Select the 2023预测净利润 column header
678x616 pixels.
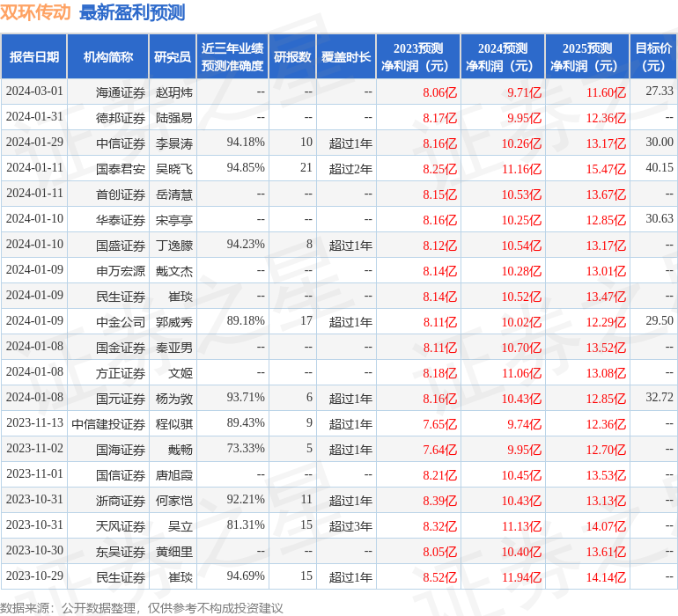pos(418,56)
